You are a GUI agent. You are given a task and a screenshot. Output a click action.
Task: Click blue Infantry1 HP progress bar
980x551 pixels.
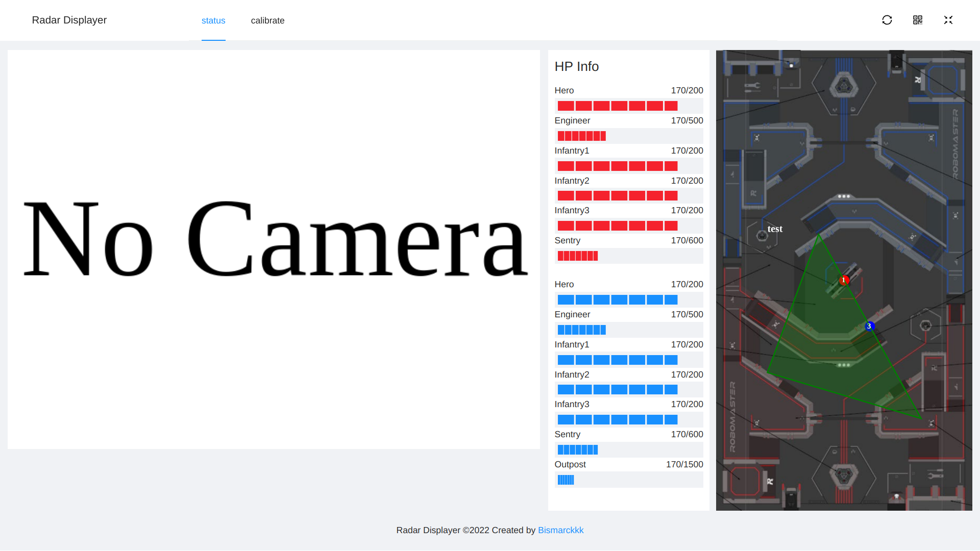[x=629, y=360]
